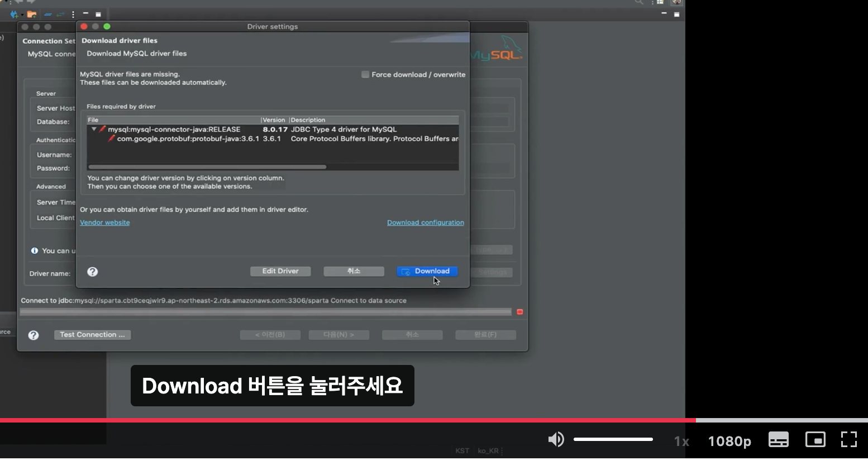
Task: Click the 완료(F) finish button
Action: click(x=485, y=335)
